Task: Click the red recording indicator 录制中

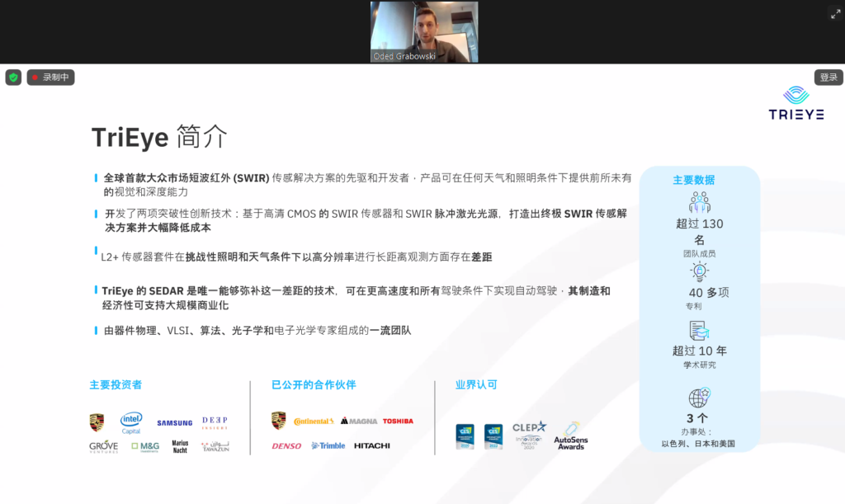Action: pyautogui.click(x=50, y=78)
